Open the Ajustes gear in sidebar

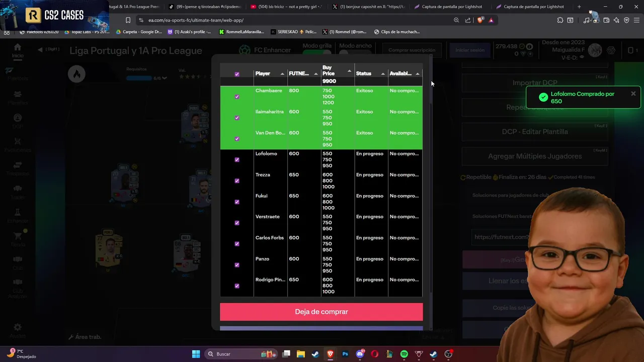pyautogui.click(x=18, y=330)
